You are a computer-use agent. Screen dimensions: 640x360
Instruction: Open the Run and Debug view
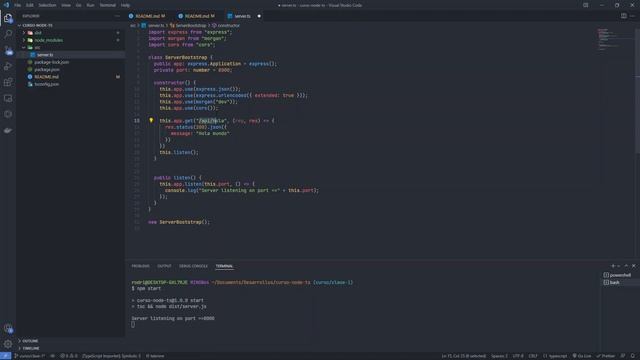(x=8, y=66)
